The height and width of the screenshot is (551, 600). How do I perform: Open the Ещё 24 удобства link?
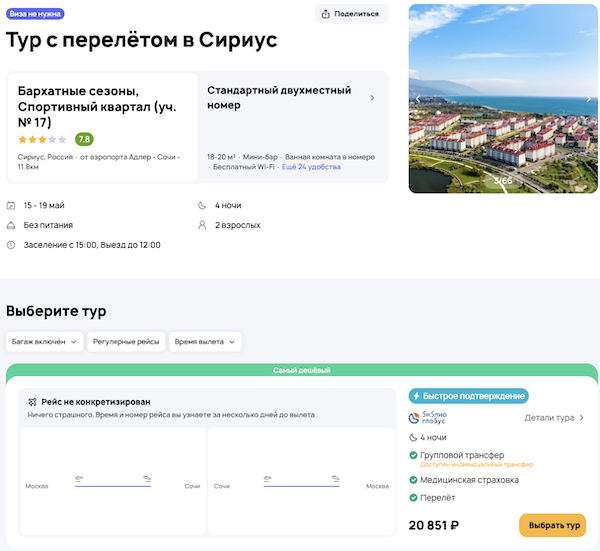tap(311, 167)
